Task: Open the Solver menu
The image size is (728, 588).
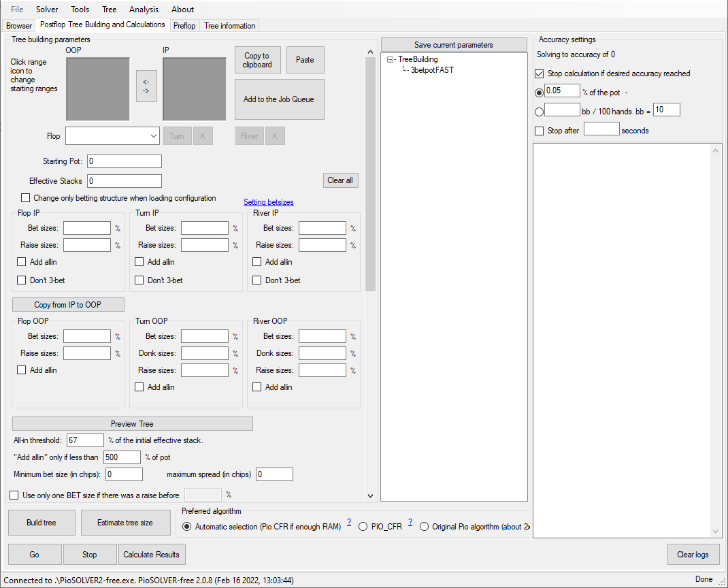Action: [47, 10]
